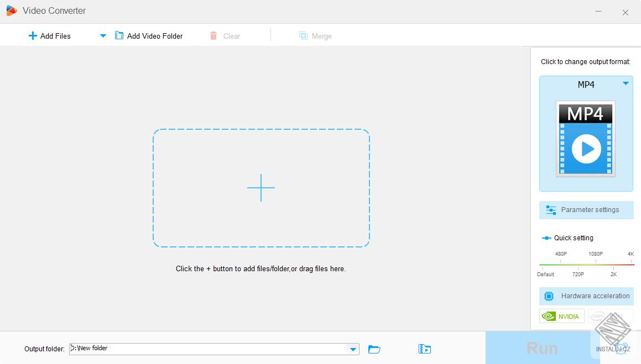Click the Video Converter title bar logo

click(11, 10)
